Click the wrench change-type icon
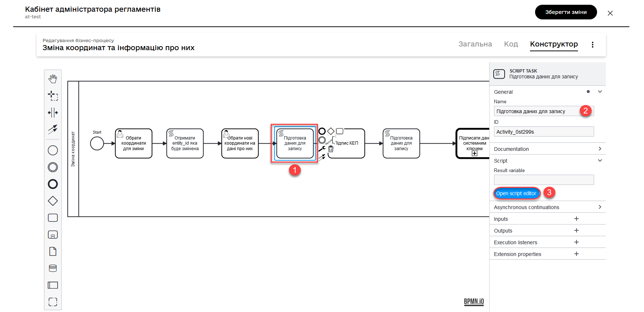 (x=322, y=149)
